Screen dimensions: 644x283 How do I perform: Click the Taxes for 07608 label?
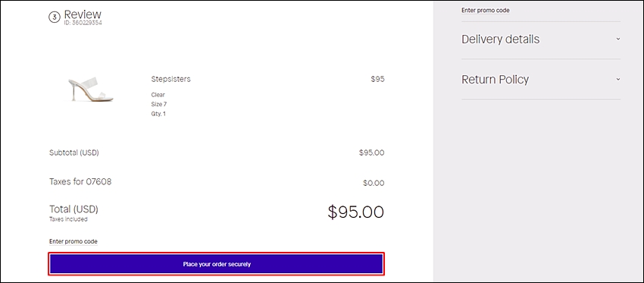pos(80,181)
